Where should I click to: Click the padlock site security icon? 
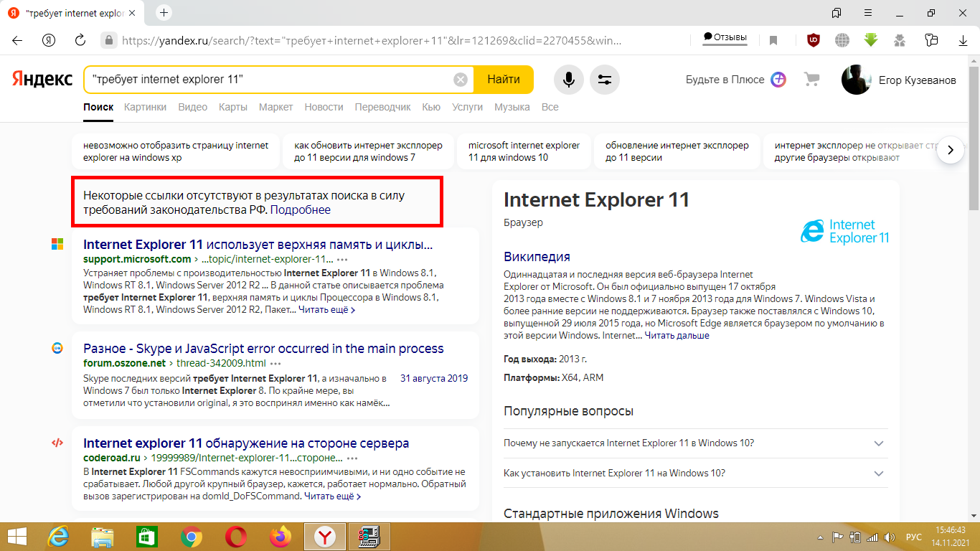(x=108, y=40)
